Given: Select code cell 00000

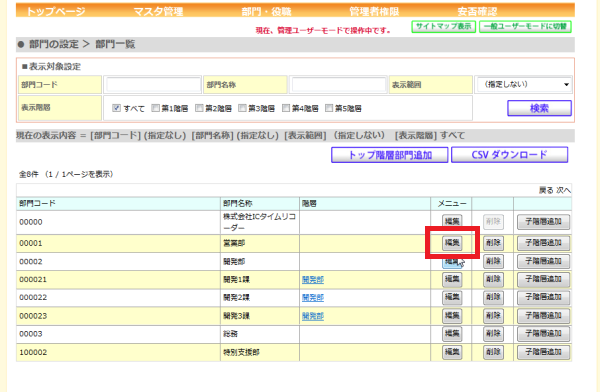Looking at the screenshot, I should (118, 222).
